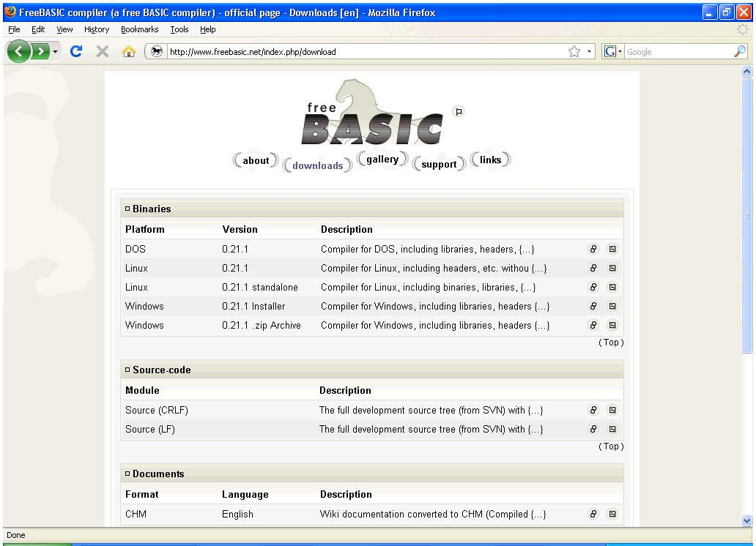Bookmark this page with the star icon
Screen dimensions: 756x546
(574, 51)
